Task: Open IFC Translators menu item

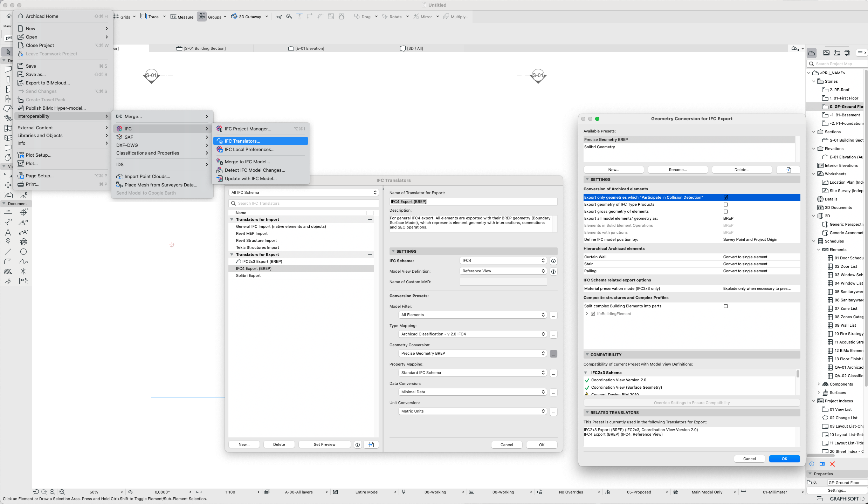Action: pos(260,141)
